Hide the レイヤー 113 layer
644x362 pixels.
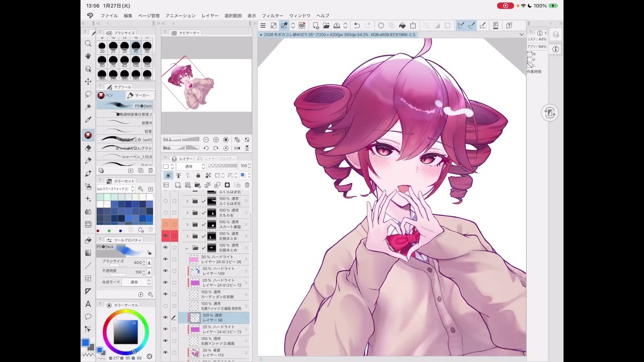coord(165,352)
